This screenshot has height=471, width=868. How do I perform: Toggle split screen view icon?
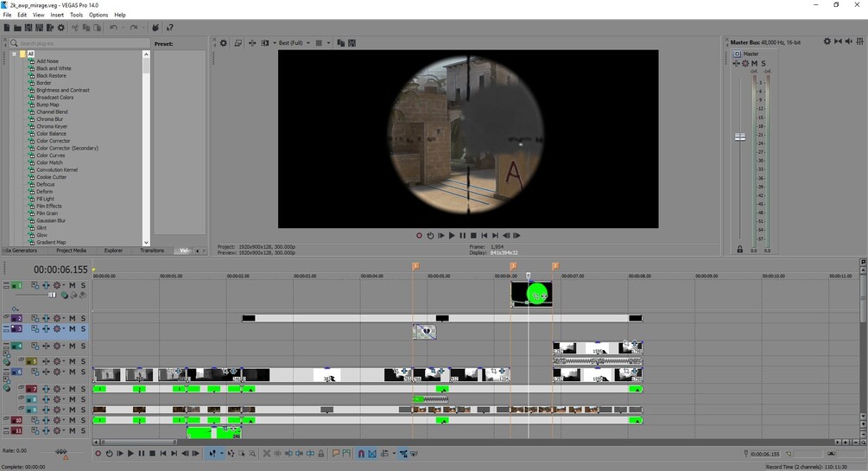click(x=265, y=42)
